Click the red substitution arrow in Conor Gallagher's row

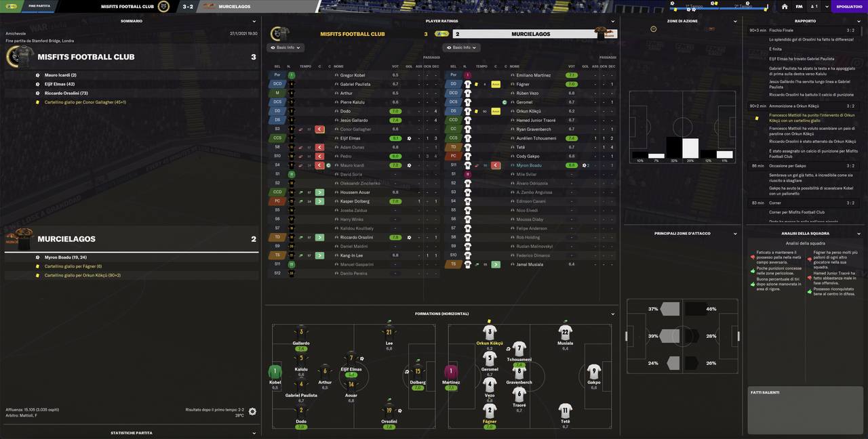pyautogui.click(x=319, y=129)
